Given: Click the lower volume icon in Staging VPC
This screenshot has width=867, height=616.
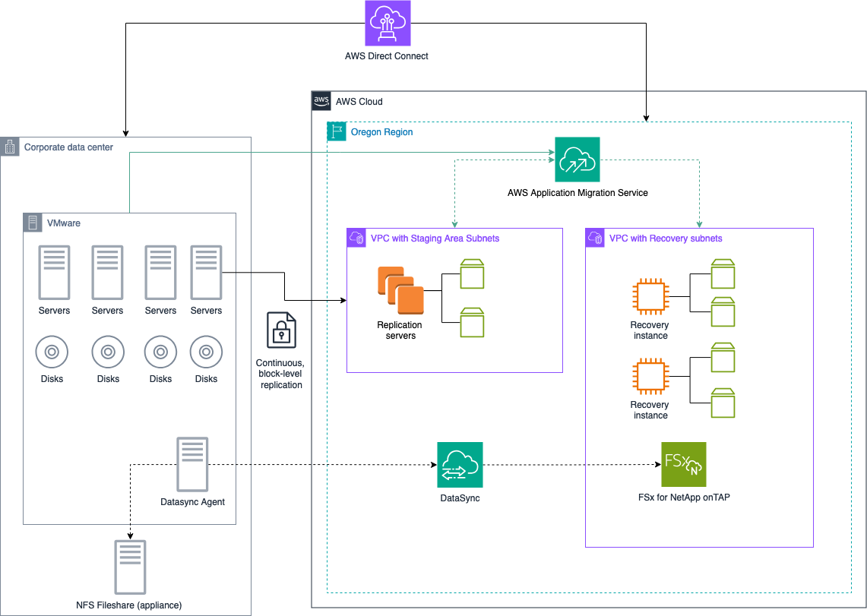Looking at the screenshot, I should tap(472, 323).
